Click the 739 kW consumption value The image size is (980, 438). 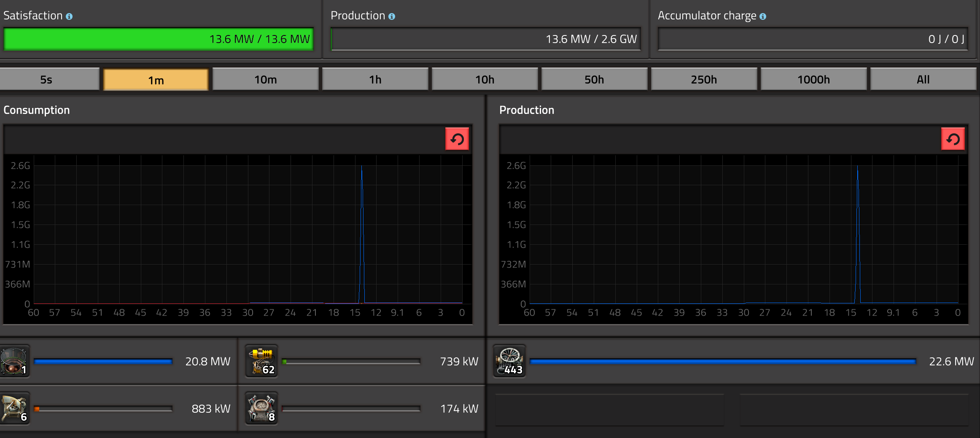[x=459, y=362]
